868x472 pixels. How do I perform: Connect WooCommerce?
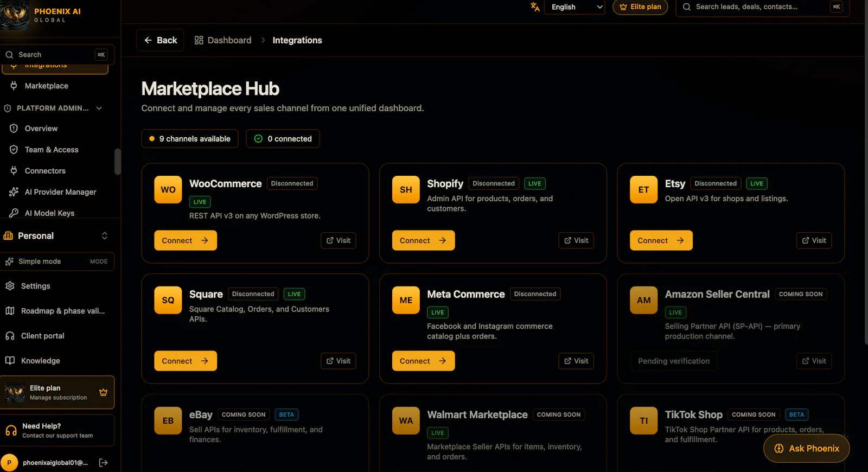coord(186,240)
